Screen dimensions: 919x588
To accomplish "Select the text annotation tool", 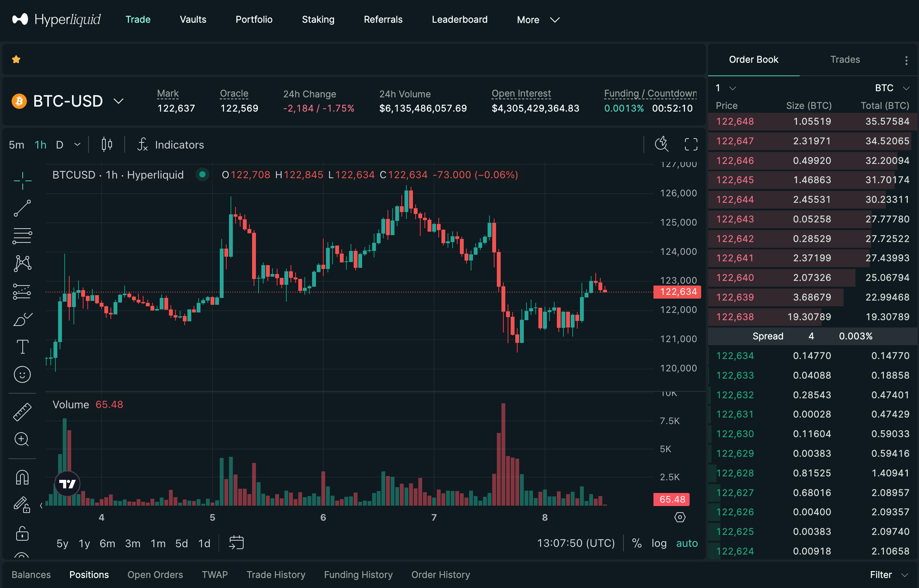I will click(22, 347).
